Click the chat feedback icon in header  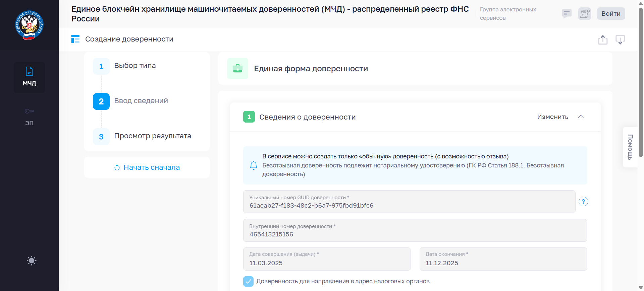[567, 14]
